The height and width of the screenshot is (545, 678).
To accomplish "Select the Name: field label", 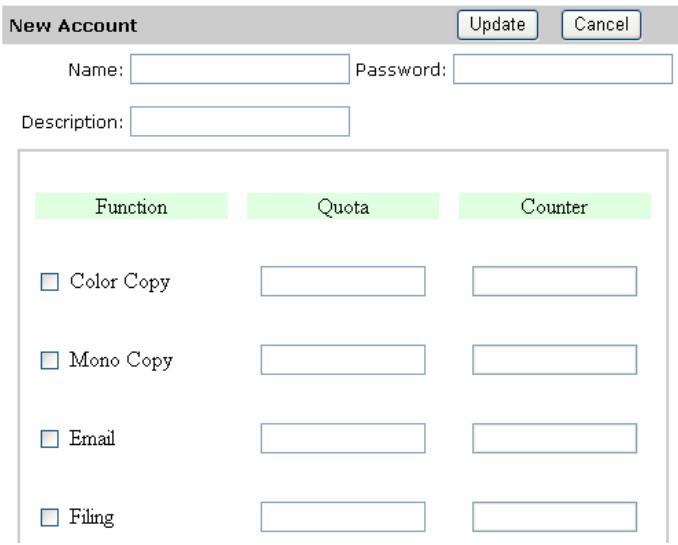I will tap(96, 70).
